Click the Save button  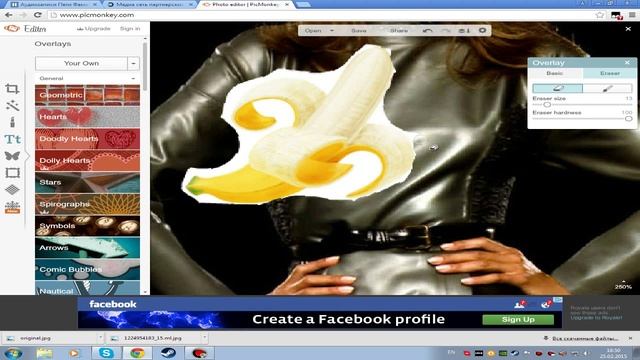pyautogui.click(x=359, y=31)
